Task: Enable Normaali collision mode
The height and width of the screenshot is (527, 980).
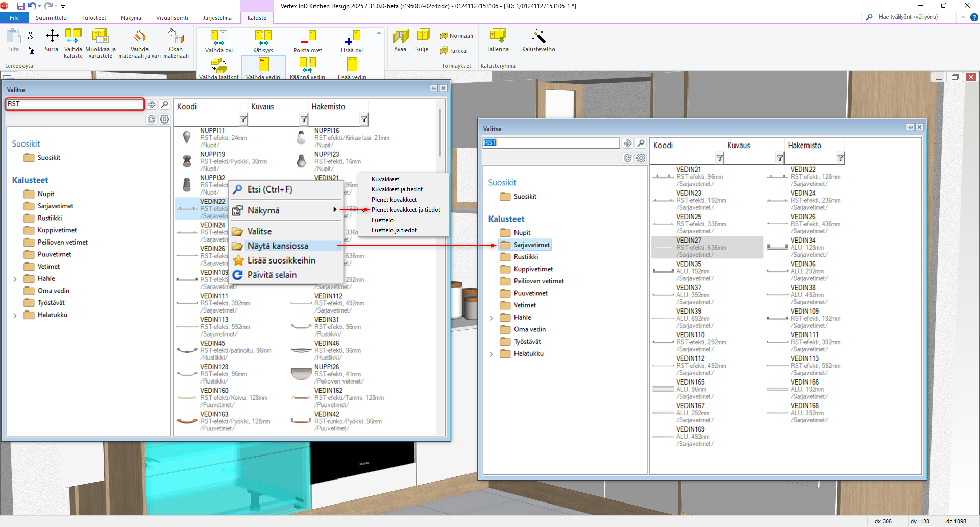Action: (457, 36)
